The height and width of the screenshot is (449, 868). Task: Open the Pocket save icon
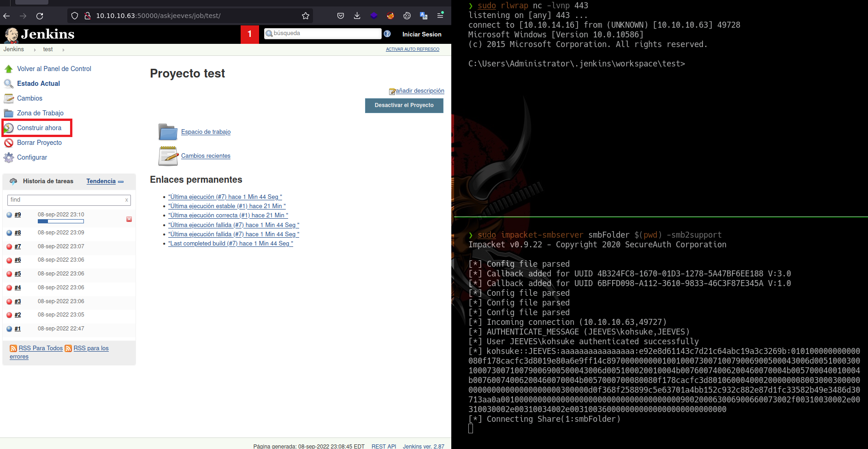click(341, 16)
